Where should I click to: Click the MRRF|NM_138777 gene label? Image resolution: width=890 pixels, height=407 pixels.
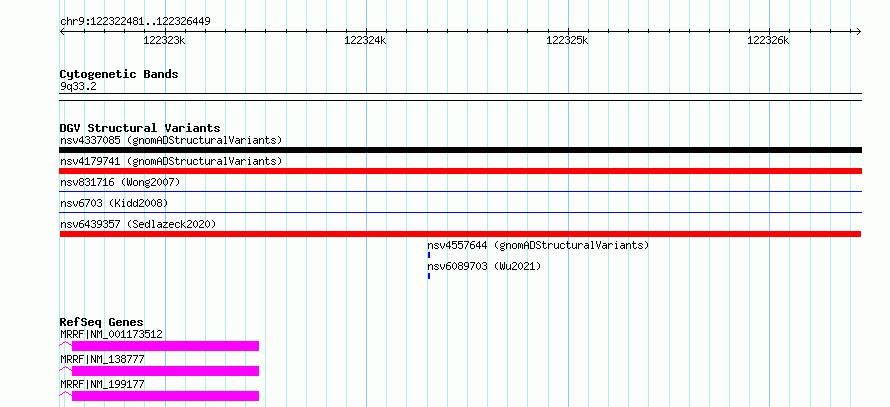[102, 359]
